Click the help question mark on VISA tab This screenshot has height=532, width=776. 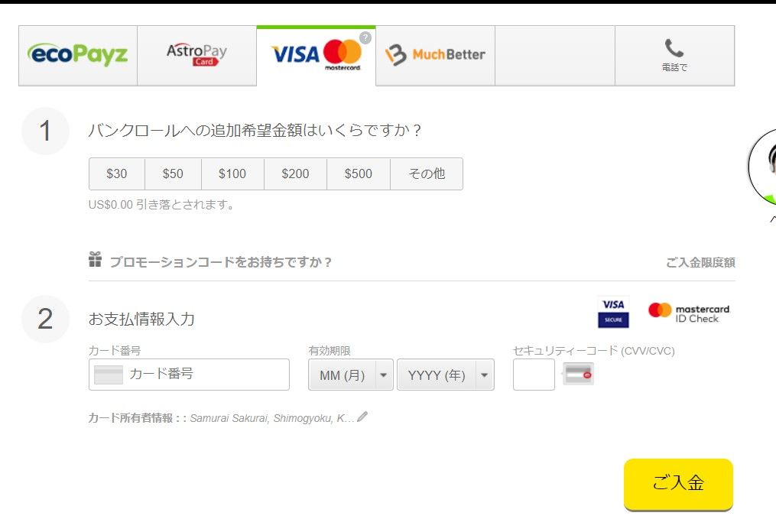365,37
